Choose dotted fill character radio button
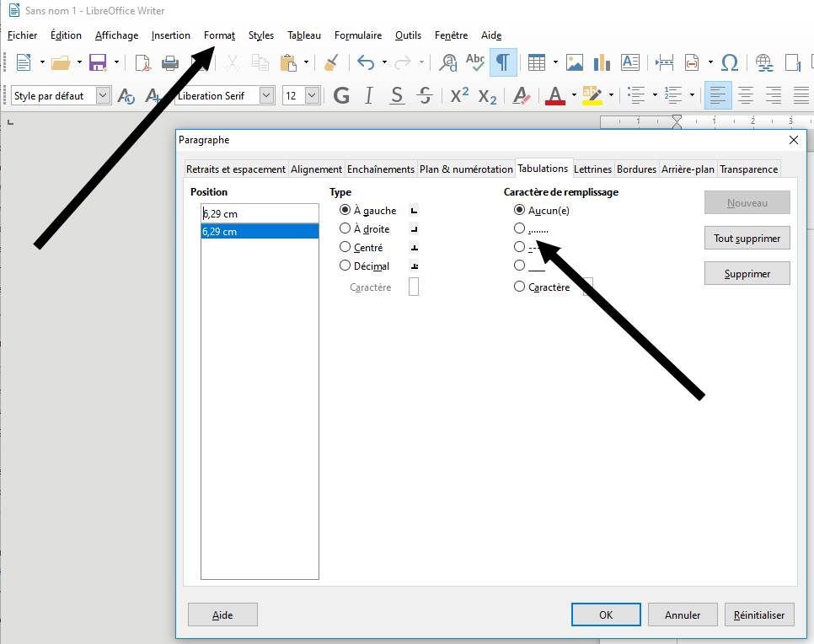 coord(519,228)
